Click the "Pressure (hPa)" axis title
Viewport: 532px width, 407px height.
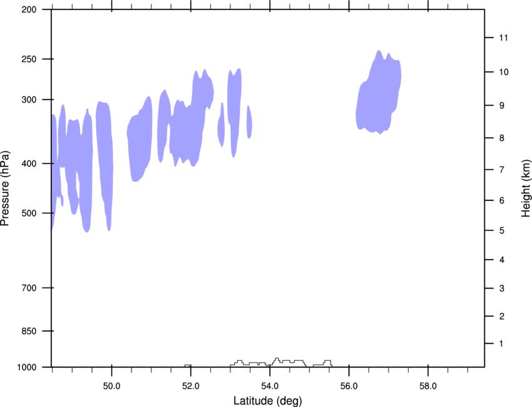point(5,188)
